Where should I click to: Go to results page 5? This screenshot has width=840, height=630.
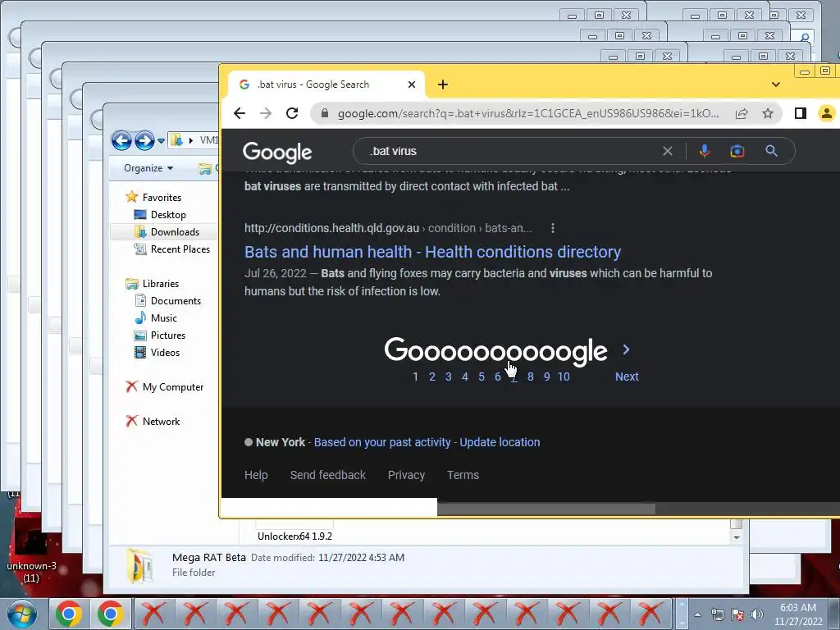tap(481, 377)
